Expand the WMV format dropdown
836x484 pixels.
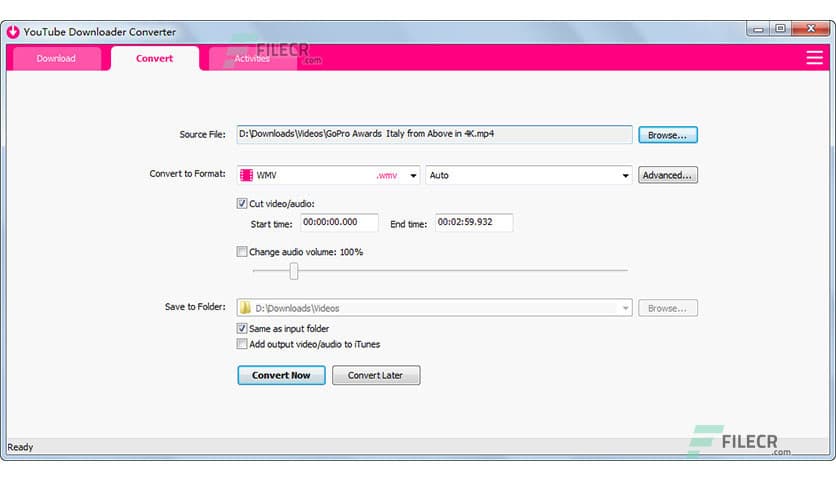pos(413,175)
